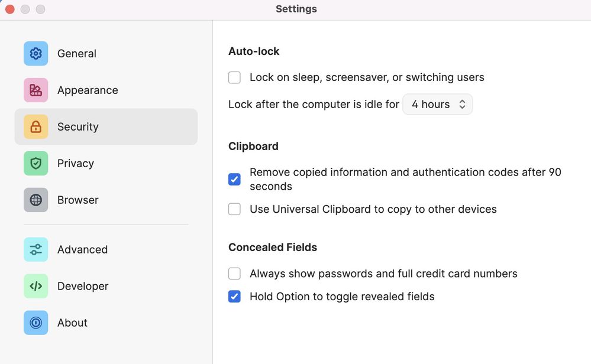
Task: Open the About section label
Action: click(x=72, y=323)
